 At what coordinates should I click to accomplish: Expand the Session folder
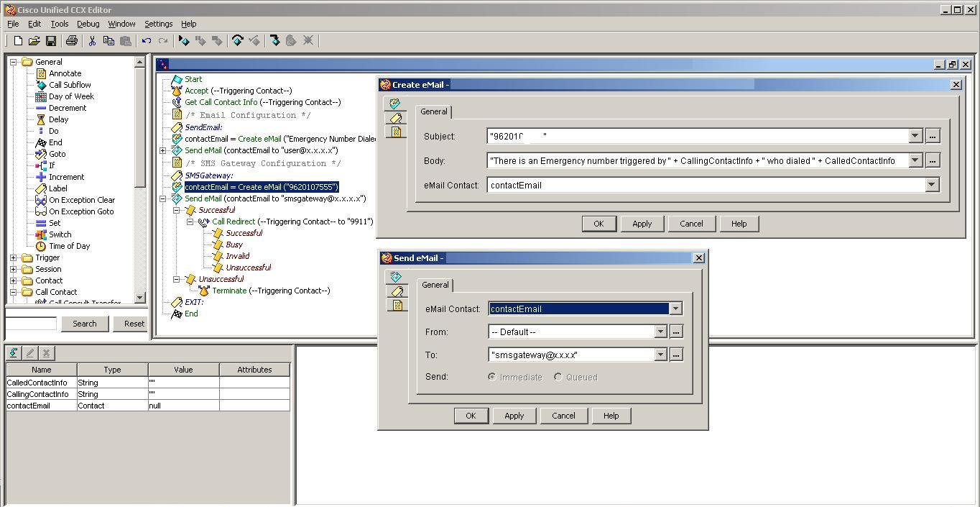click(13, 269)
